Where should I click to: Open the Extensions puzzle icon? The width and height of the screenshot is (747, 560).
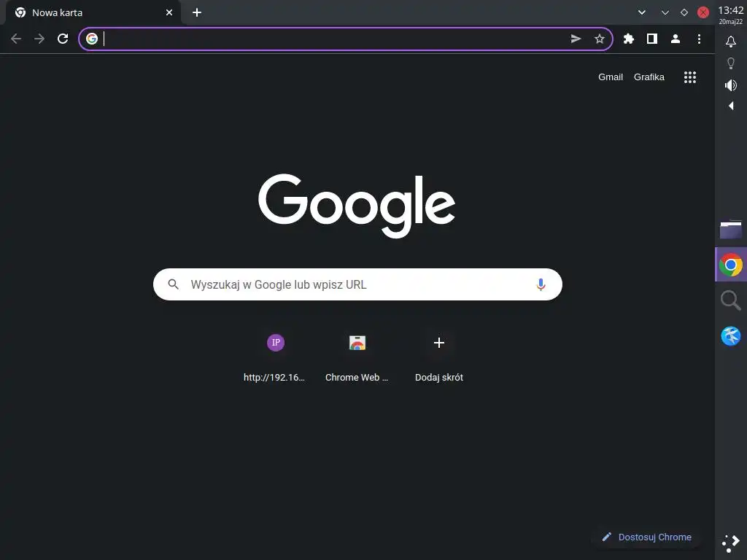[x=629, y=39]
